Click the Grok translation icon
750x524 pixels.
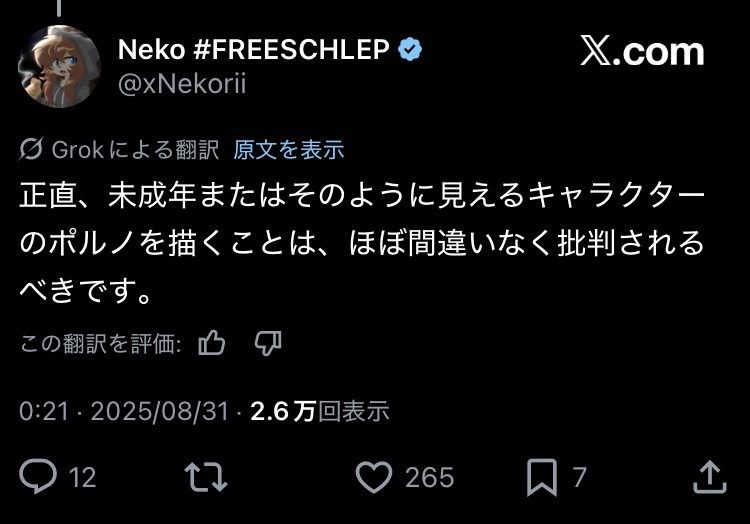pos(32,150)
